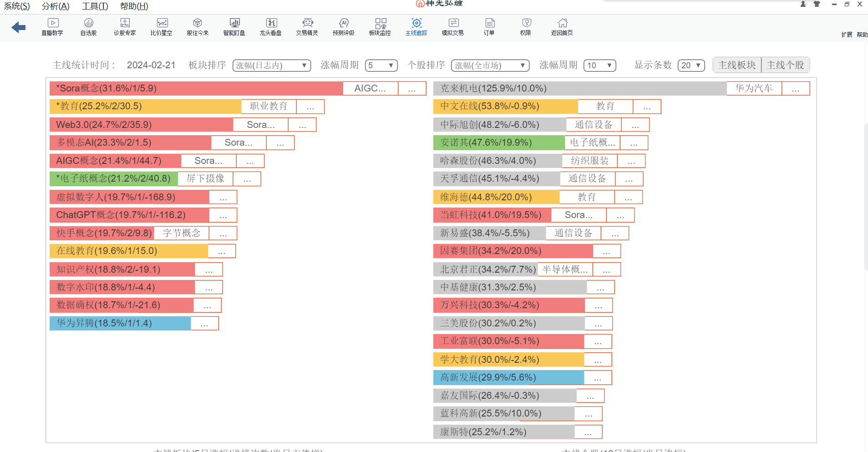Expand the ... button in 克来机电 row

coord(796,88)
